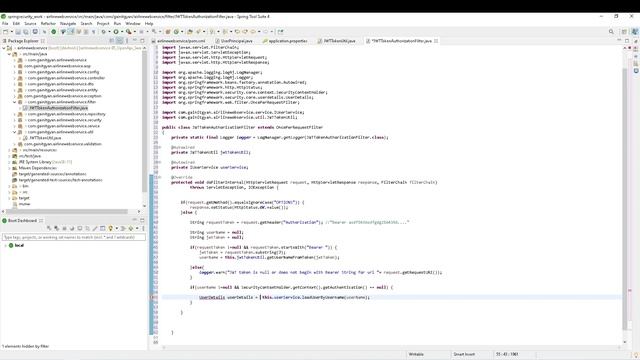The width and height of the screenshot is (640, 360).
Task: Click the green Boot relaunch toolbar icon
Action: coord(53,32)
